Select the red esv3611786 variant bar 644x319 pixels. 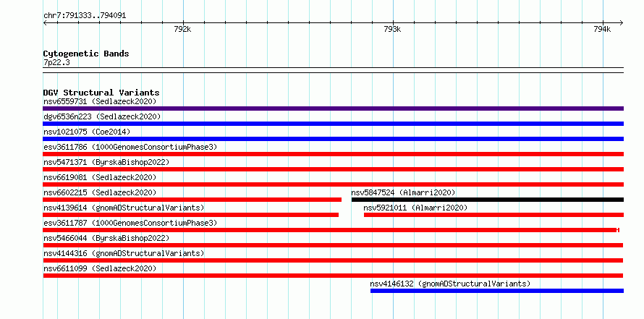333,154
